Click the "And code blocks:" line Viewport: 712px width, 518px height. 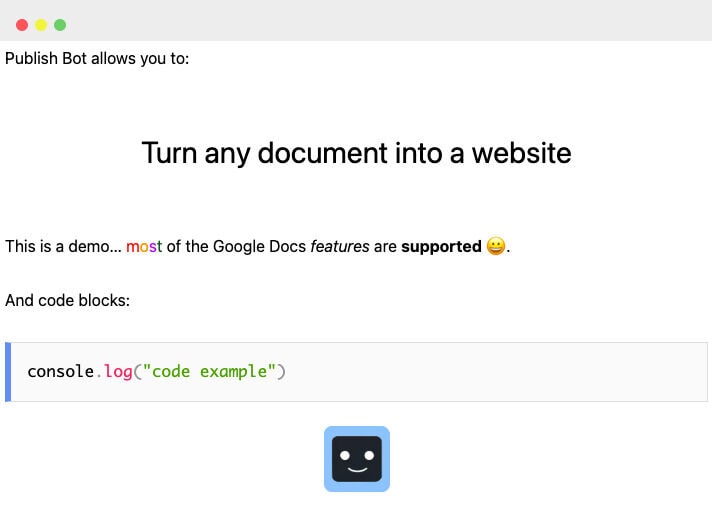tap(67, 300)
